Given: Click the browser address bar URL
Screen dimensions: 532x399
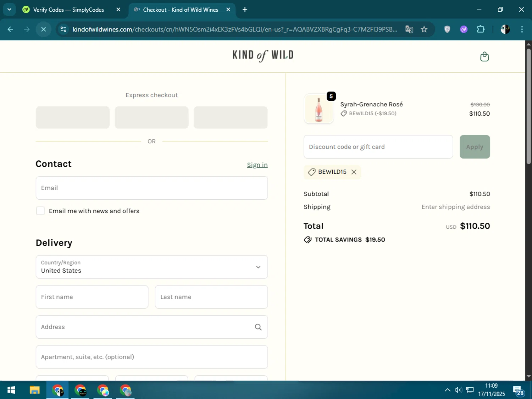Looking at the screenshot, I should 235,29.
